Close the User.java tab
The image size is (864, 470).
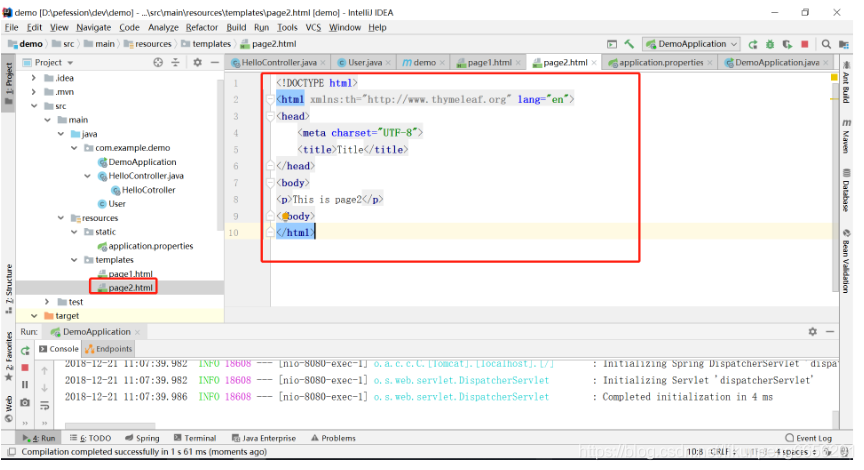[x=388, y=63]
